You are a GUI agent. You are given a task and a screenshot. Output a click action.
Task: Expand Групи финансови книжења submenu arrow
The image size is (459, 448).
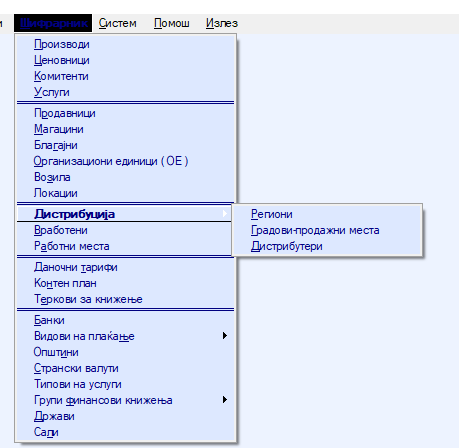tap(225, 400)
